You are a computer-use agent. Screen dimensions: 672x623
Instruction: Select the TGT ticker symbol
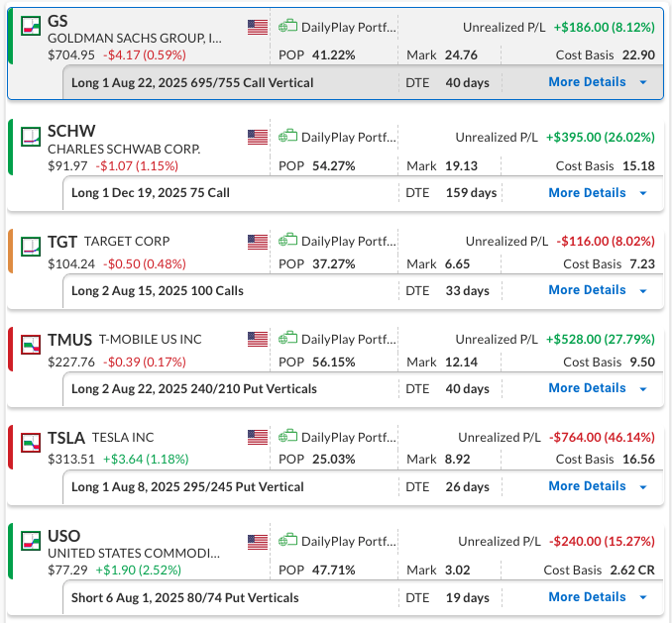(x=62, y=243)
